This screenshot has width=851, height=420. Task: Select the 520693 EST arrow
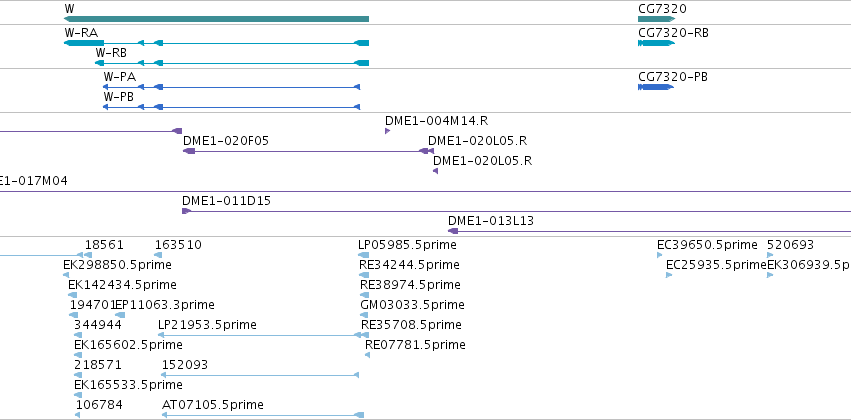(x=770, y=255)
